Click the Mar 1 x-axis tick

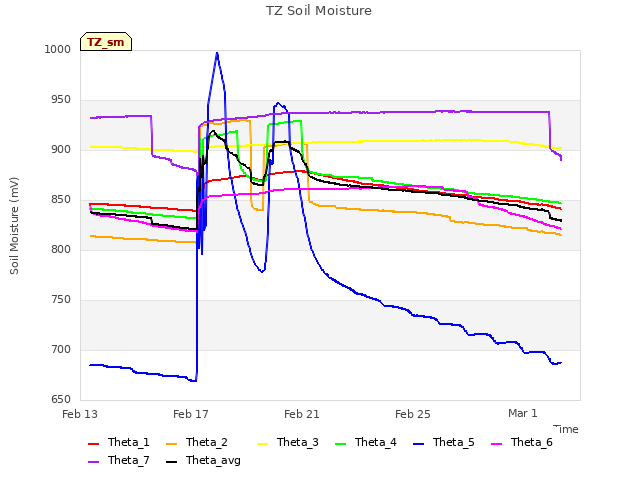(x=523, y=413)
